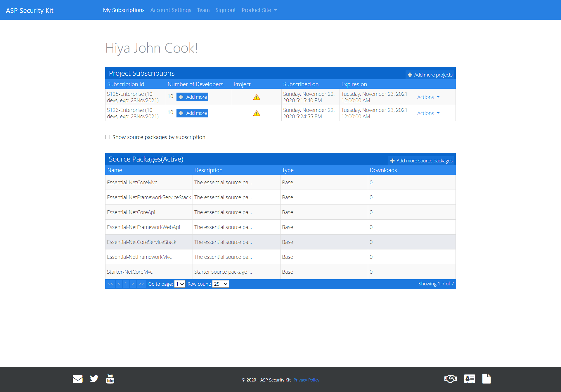Go to previous page with single arrow
The height and width of the screenshot is (392, 561).
pyautogui.click(x=119, y=284)
